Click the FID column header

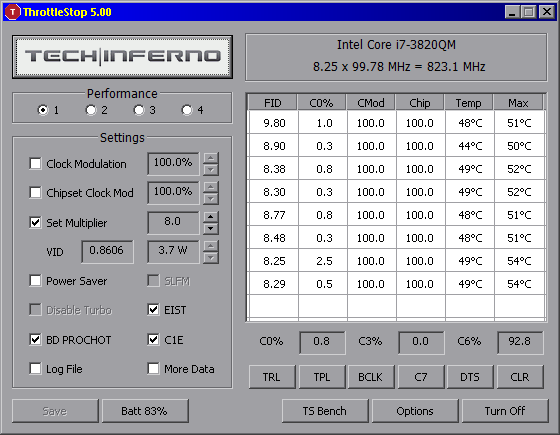point(272,103)
